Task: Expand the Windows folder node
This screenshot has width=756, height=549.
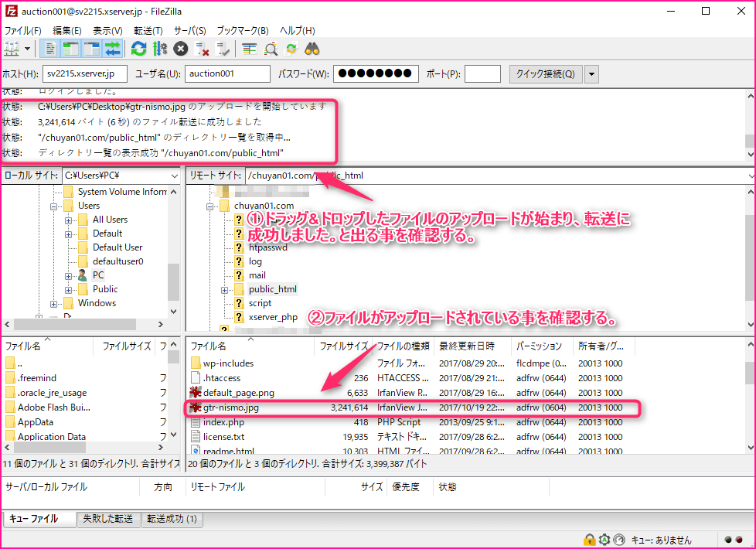Action: 54,304
